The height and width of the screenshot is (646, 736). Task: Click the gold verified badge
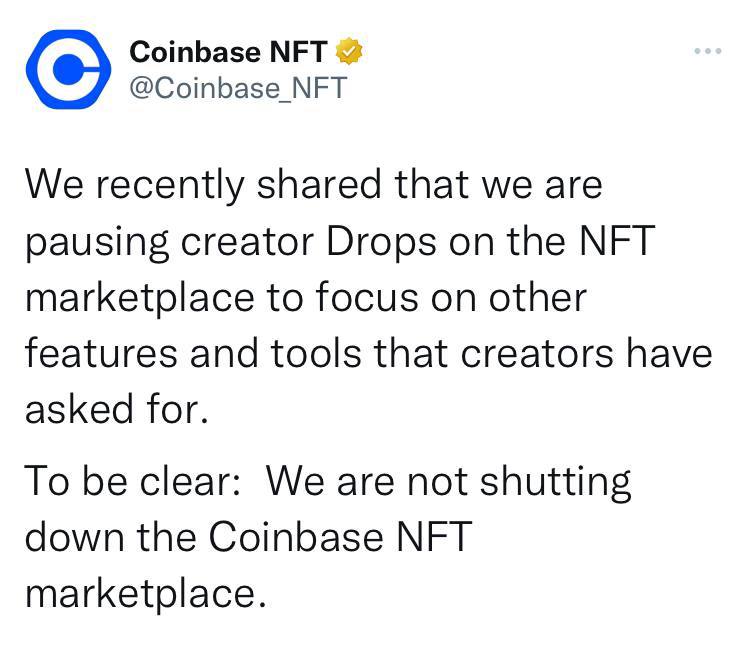(x=347, y=50)
